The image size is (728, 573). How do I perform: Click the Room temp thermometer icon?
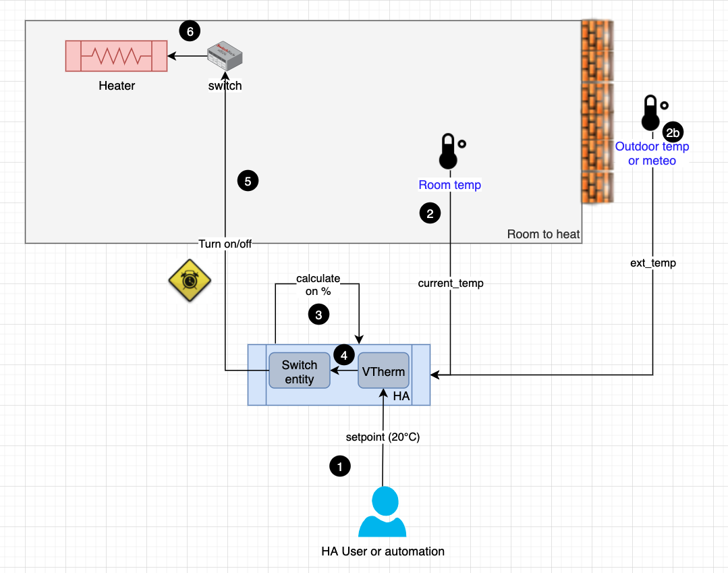(448, 151)
